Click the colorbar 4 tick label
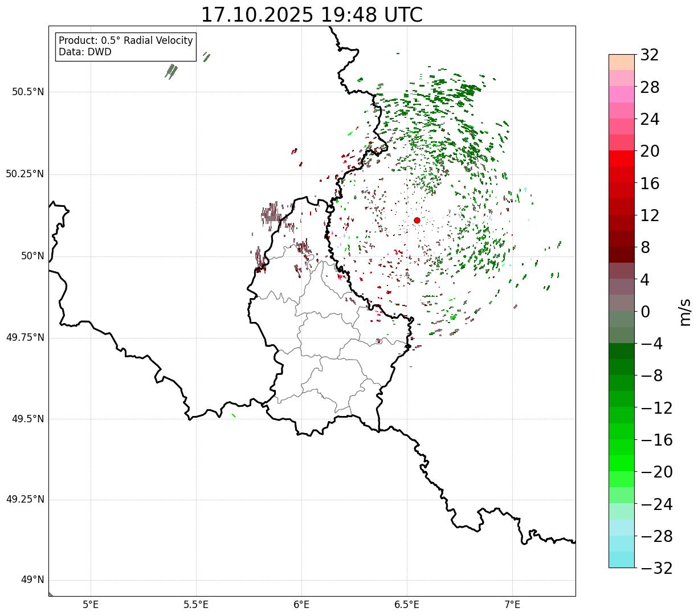This screenshot has width=698, height=616. coord(645,279)
